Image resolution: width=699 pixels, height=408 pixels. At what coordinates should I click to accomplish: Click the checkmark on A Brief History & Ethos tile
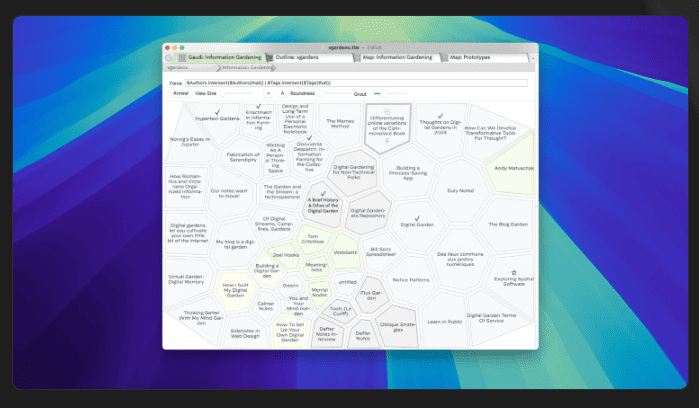[323, 194]
